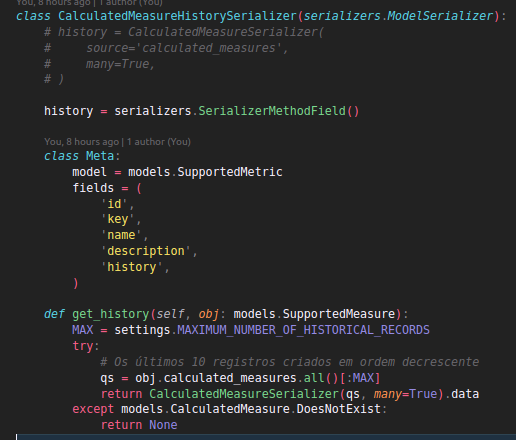Click DoesNotExist in the except clause
Image resolution: width=516 pixels, height=440 pixels.
[339, 409]
